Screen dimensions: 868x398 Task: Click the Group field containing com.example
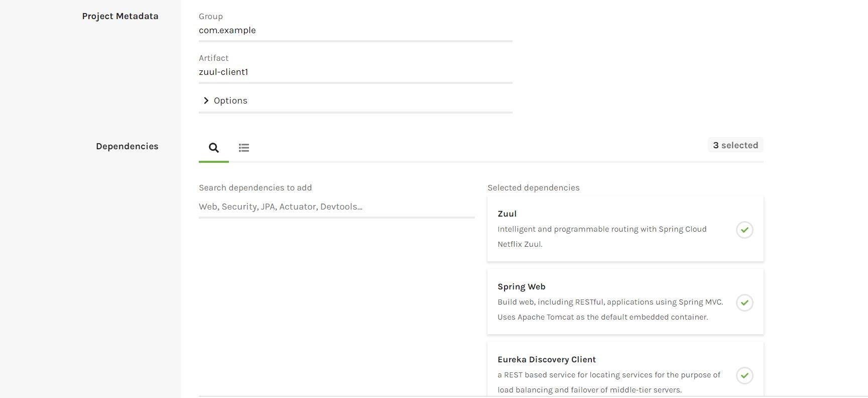click(x=355, y=30)
